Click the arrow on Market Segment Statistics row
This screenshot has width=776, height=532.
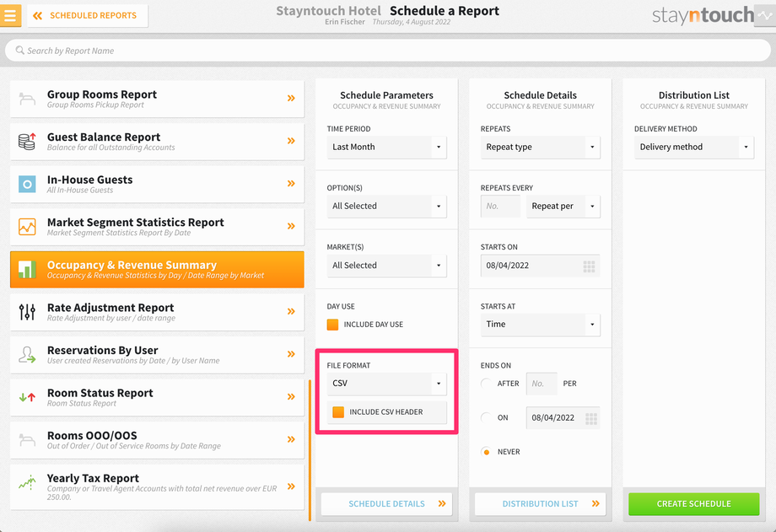coord(292,226)
